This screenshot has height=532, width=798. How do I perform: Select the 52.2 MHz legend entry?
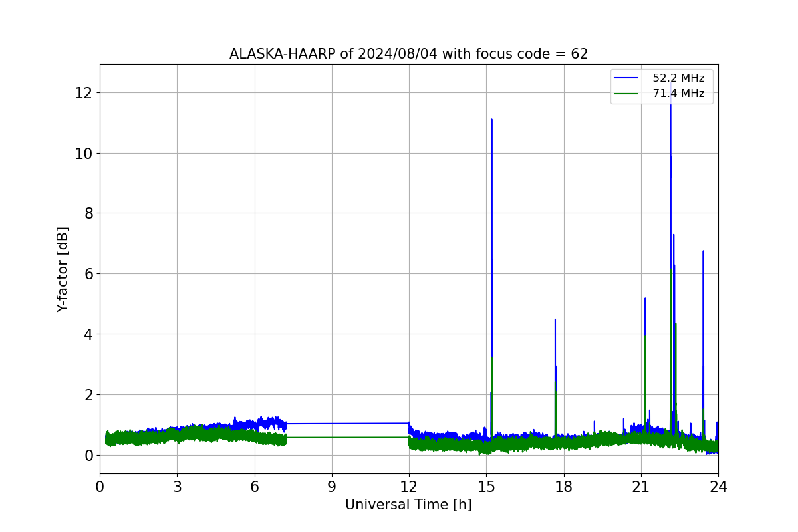[x=661, y=78]
